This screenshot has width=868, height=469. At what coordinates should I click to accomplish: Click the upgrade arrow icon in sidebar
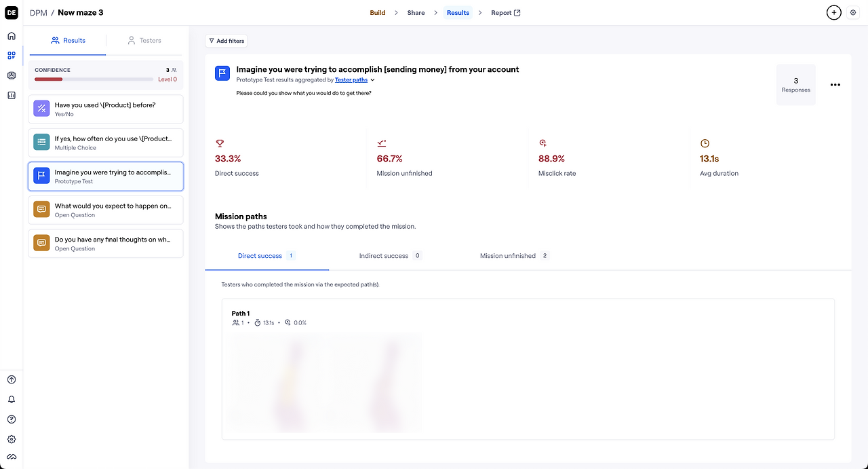[11, 380]
